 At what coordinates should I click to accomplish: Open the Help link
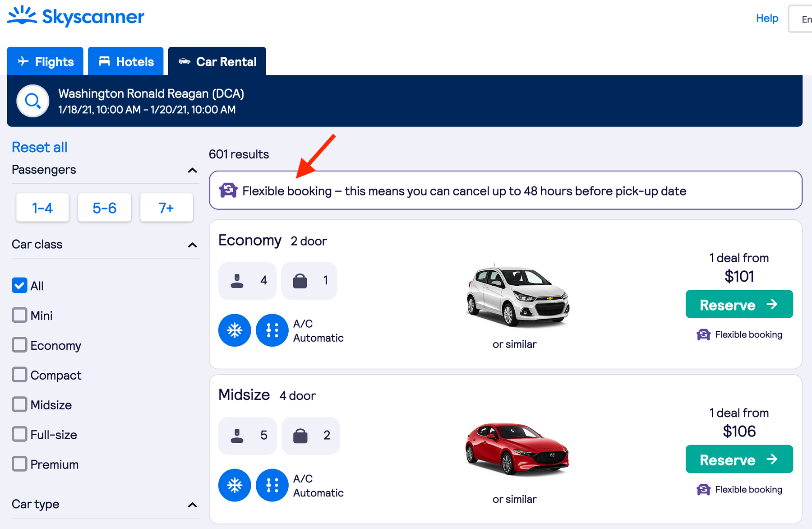coord(767,18)
